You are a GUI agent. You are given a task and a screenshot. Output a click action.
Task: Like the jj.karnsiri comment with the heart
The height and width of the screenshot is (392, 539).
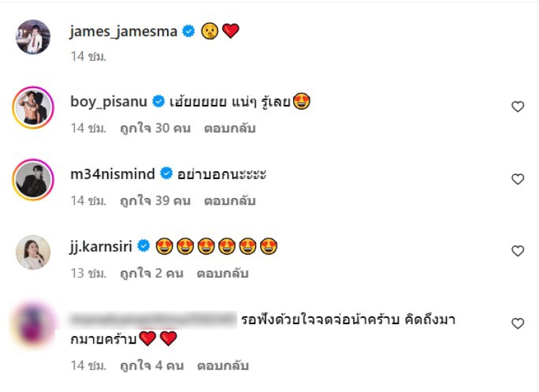click(517, 251)
